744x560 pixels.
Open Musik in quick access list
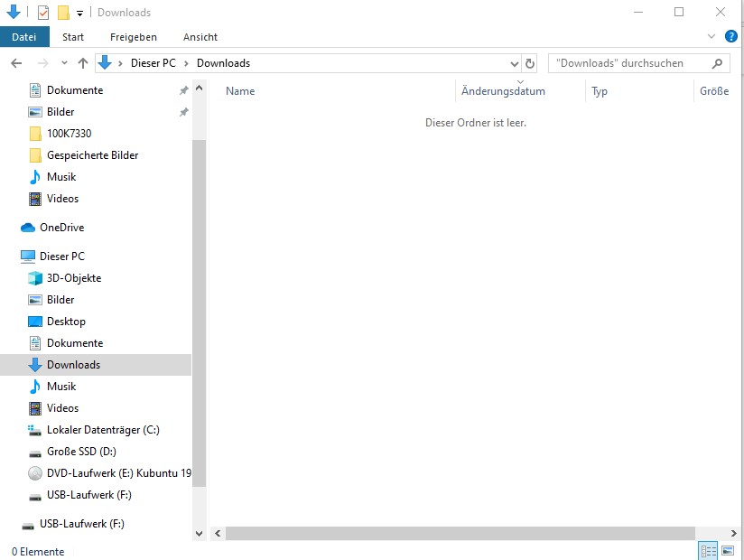[61, 177]
